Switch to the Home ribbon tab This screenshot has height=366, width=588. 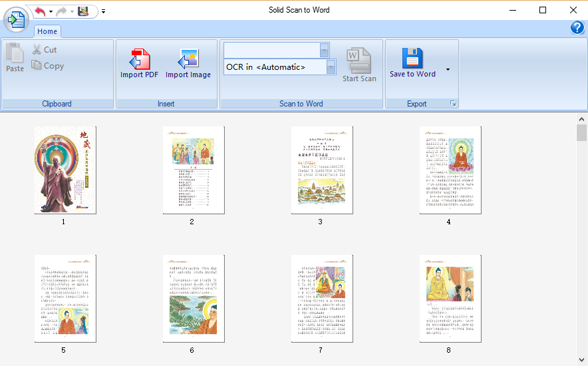click(47, 31)
